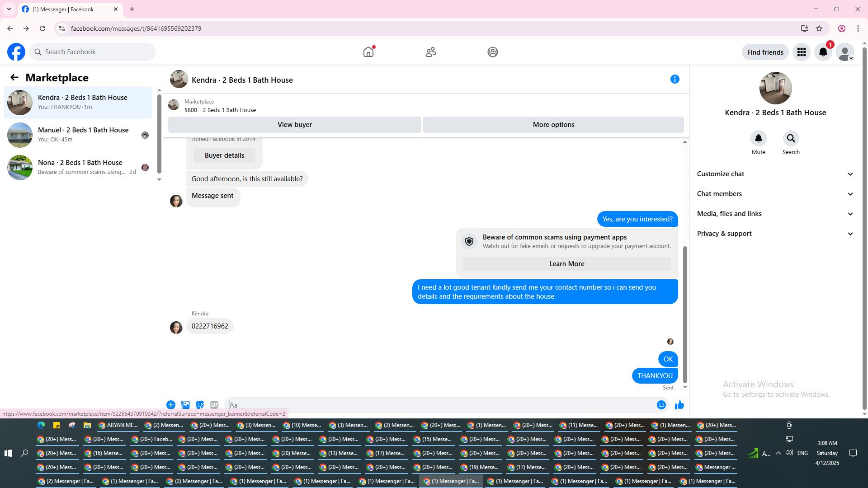Open Chrome three-dot menu
The image size is (868, 488).
point(858,28)
